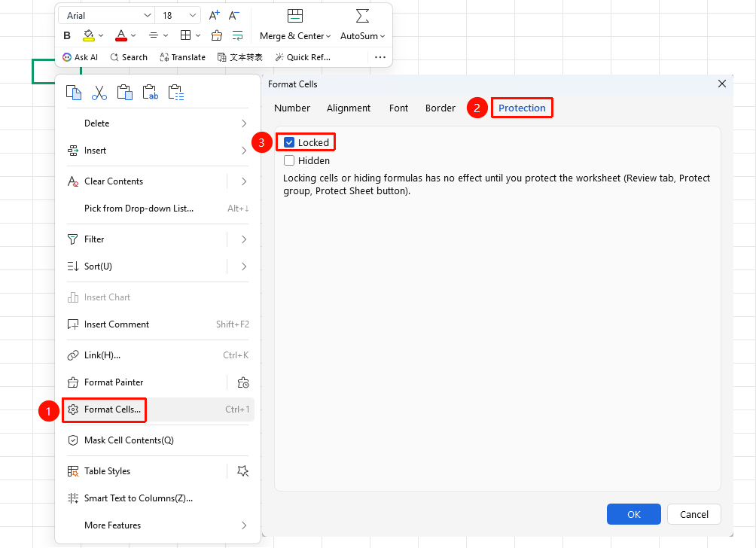Click the text alignment icon

click(x=154, y=35)
